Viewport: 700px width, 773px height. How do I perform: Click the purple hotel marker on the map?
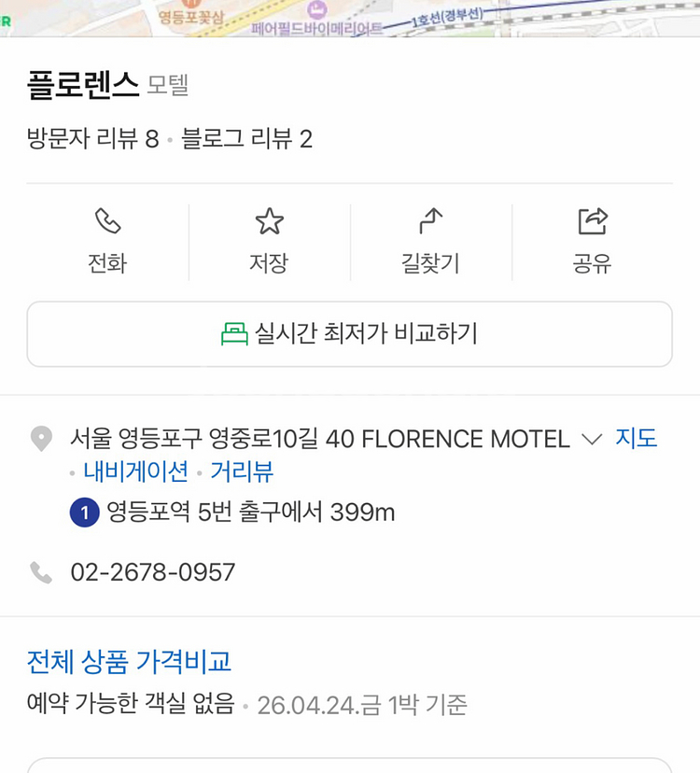click(x=317, y=9)
